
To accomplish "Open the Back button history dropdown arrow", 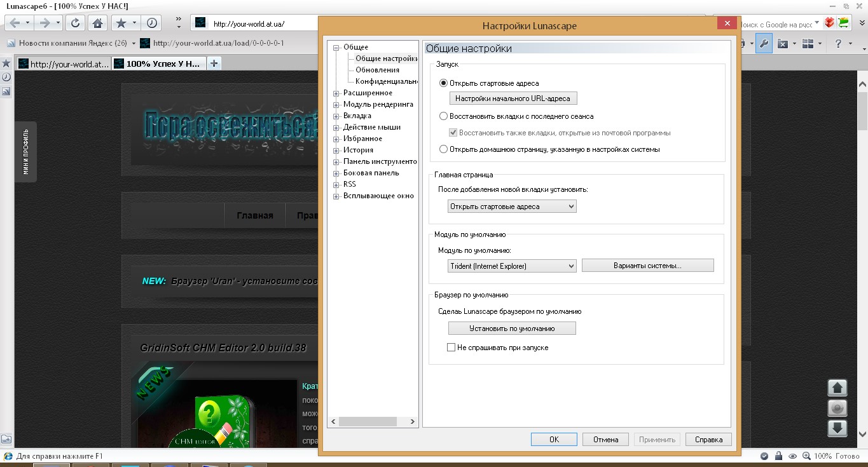I will coord(27,24).
